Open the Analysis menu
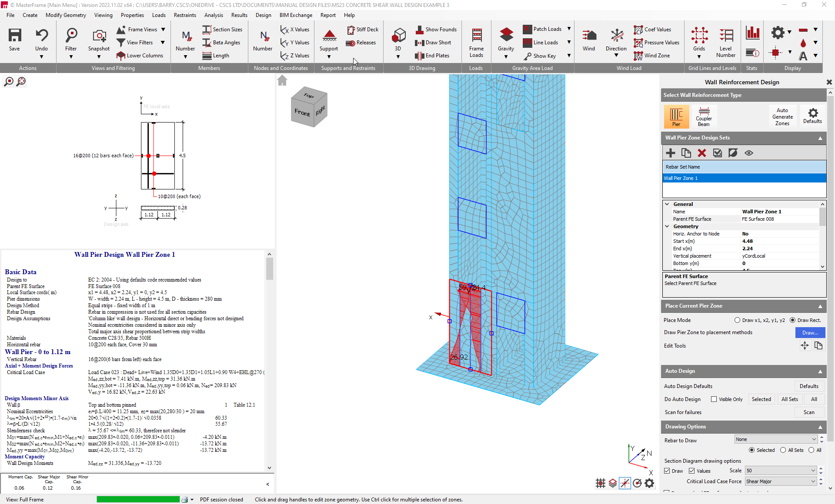 point(214,15)
